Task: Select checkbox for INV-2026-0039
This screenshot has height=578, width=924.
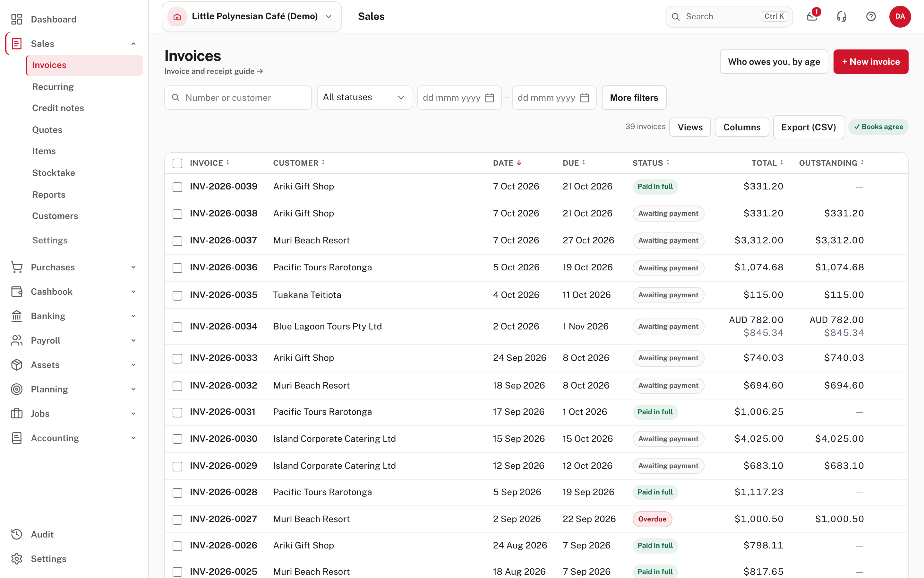Action: 177,187
